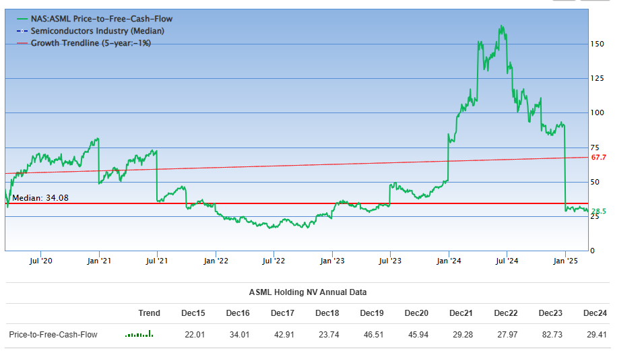Click the Jan '23 x-axis label

click(332, 261)
